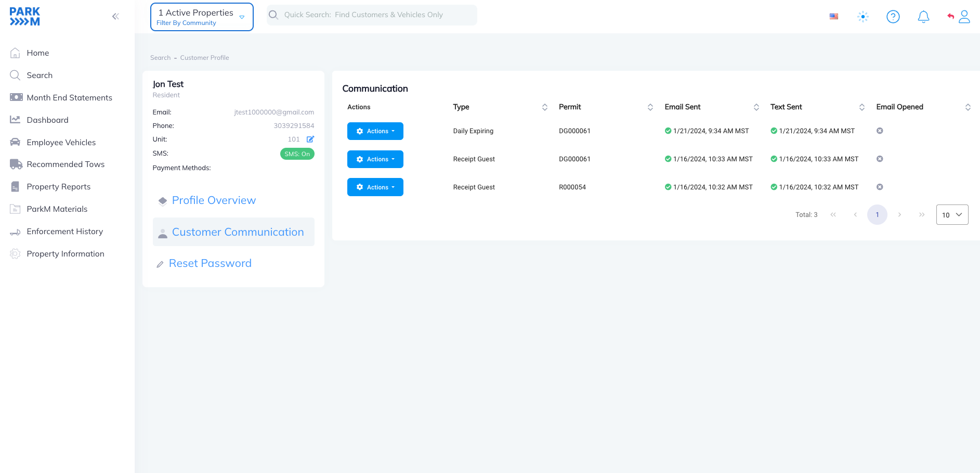Click the search magnifier in Quick Search
Image resolution: width=980 pixels, height=473 pixels.
273,15
